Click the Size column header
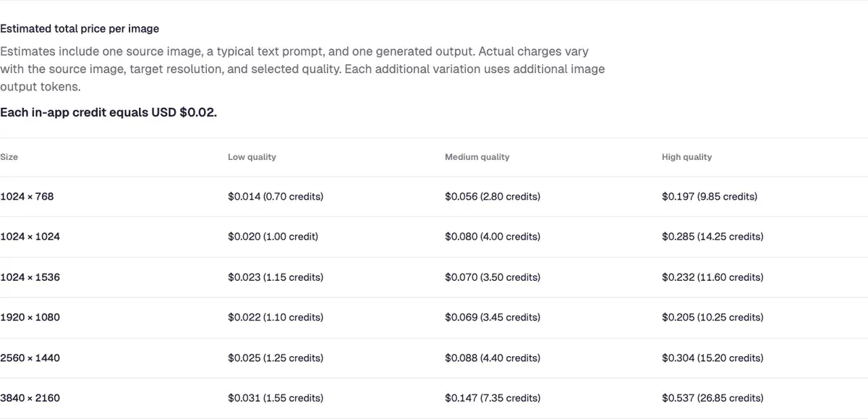Screen dimensions: 868x419 click(x=9, y=157)
